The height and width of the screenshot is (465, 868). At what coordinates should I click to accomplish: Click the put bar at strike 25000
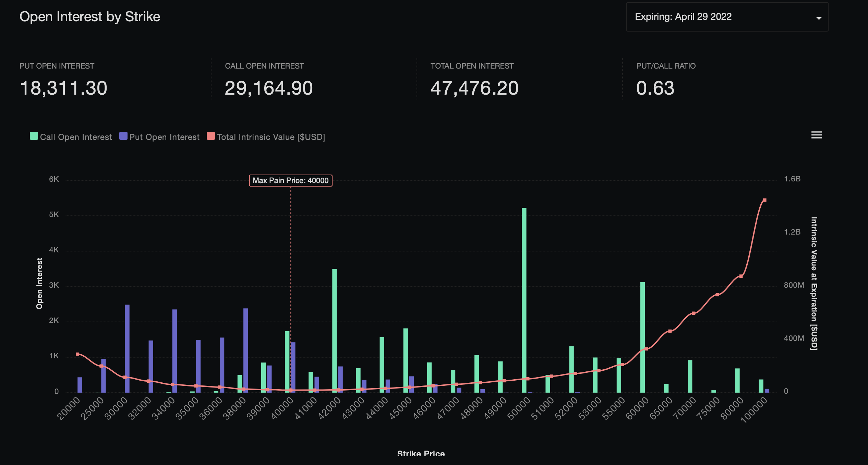click(104, 375)
